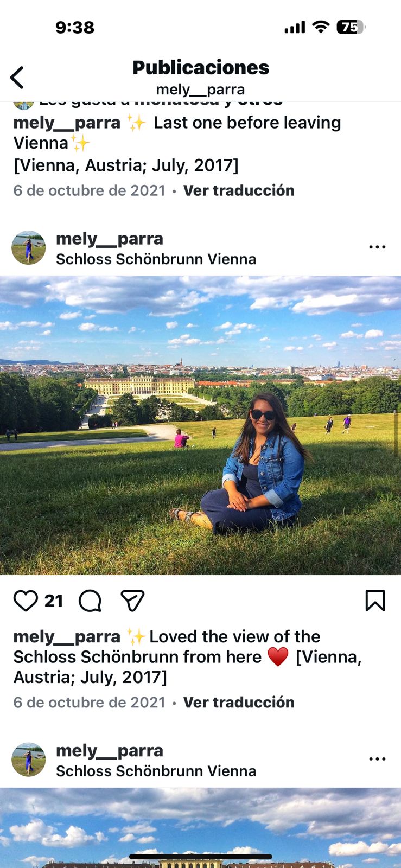Tap the back arrow in the header
Image resolution: width=401 pixels, height=868 pixels.
pos(17,78)
